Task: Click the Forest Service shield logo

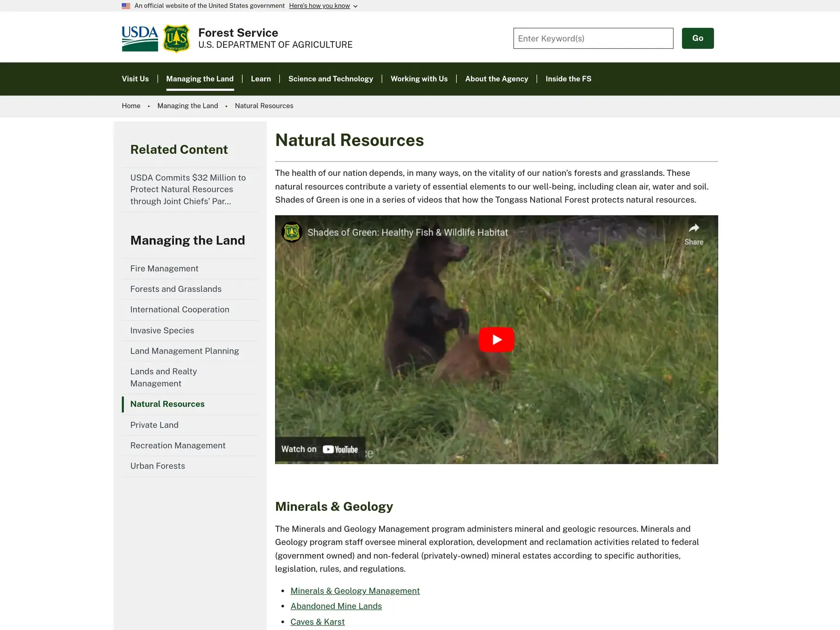Action: click(176, 38)
